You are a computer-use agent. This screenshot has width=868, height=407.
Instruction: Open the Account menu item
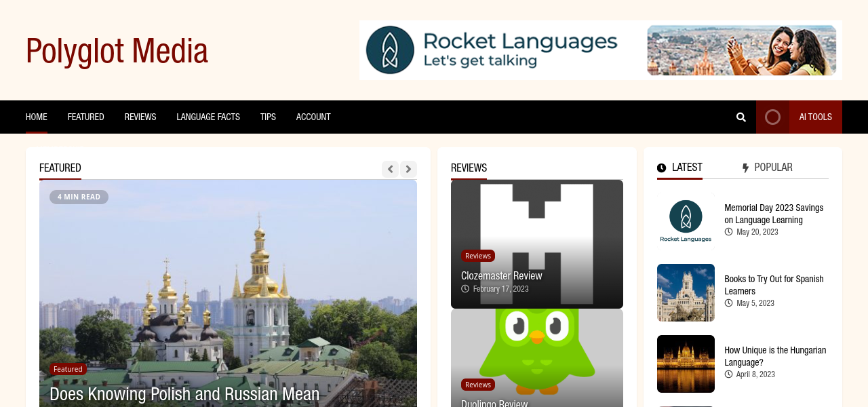pos(313,117)
